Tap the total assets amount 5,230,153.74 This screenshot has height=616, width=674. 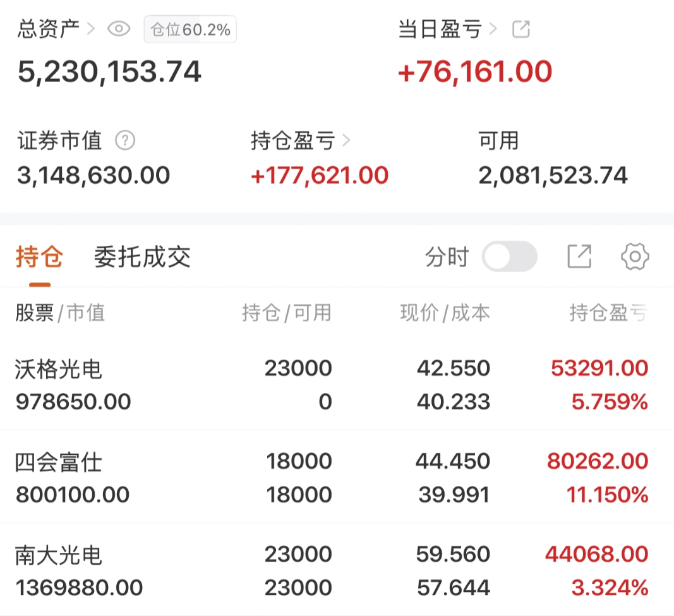click(x=109, y=72)
